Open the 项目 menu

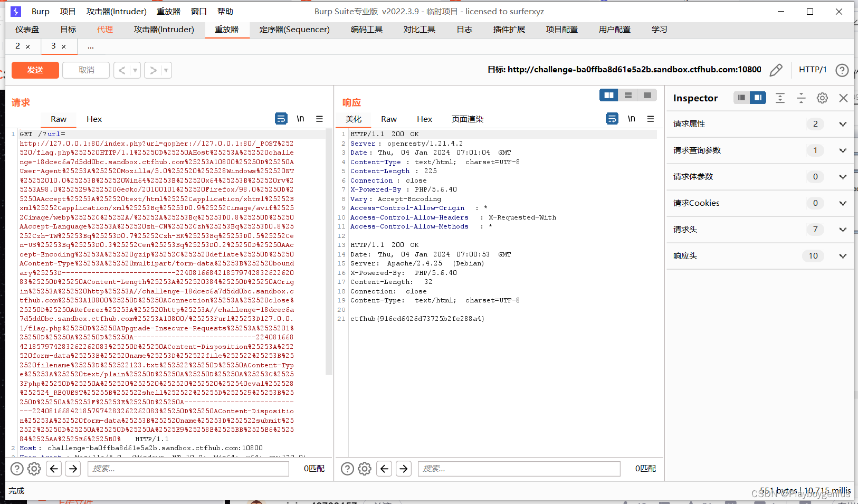[68, 11]
